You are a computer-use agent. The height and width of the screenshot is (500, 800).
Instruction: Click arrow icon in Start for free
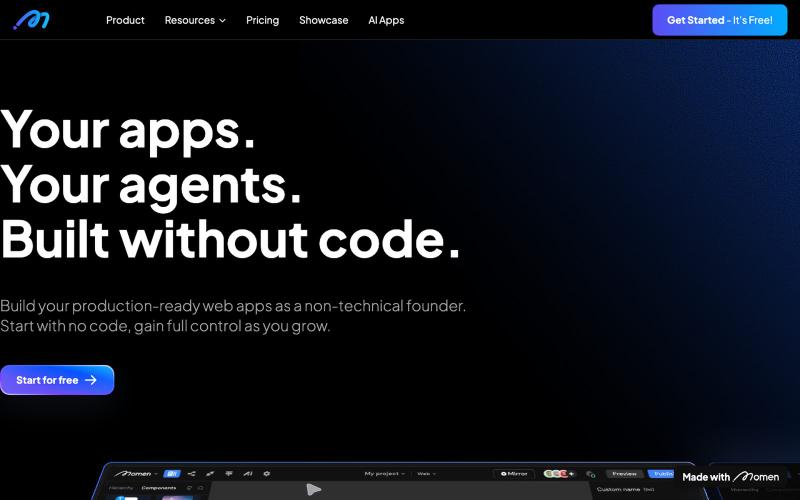[x=91, y=380]
